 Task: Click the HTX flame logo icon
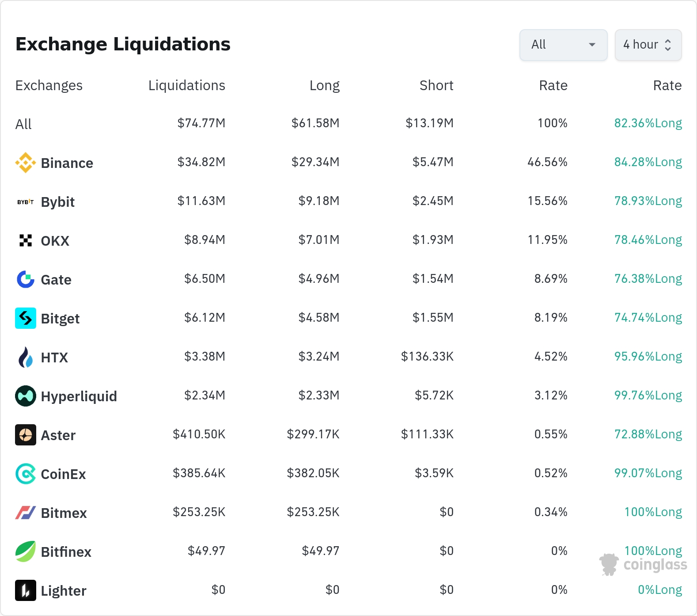26,357
